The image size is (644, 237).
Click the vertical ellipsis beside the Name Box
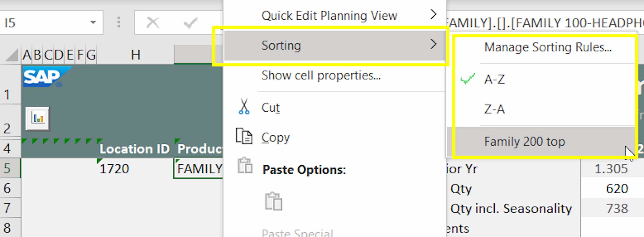click(x=119, y=23)
